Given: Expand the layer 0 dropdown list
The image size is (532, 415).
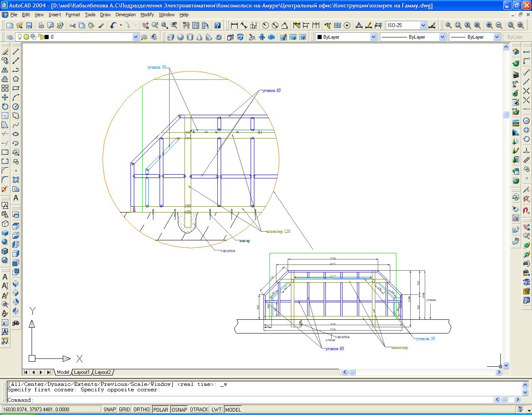Looking at the screenshot, I should [135, 37].
